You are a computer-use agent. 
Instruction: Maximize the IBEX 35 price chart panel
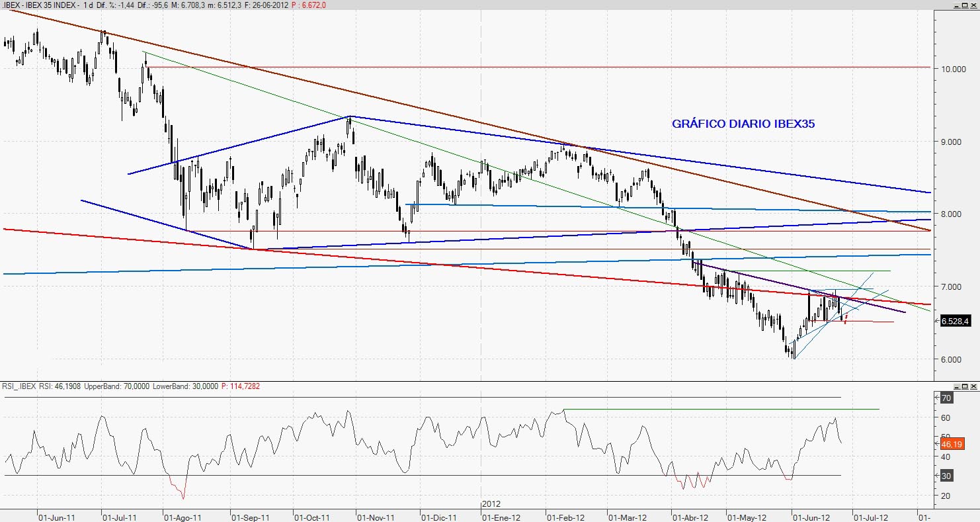[965, 5]
